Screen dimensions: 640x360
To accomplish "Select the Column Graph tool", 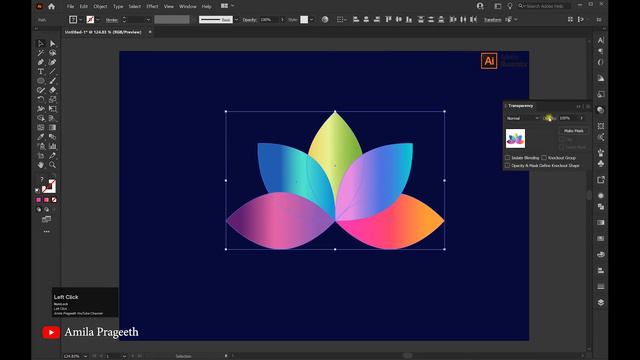I will tap(52, 146).
